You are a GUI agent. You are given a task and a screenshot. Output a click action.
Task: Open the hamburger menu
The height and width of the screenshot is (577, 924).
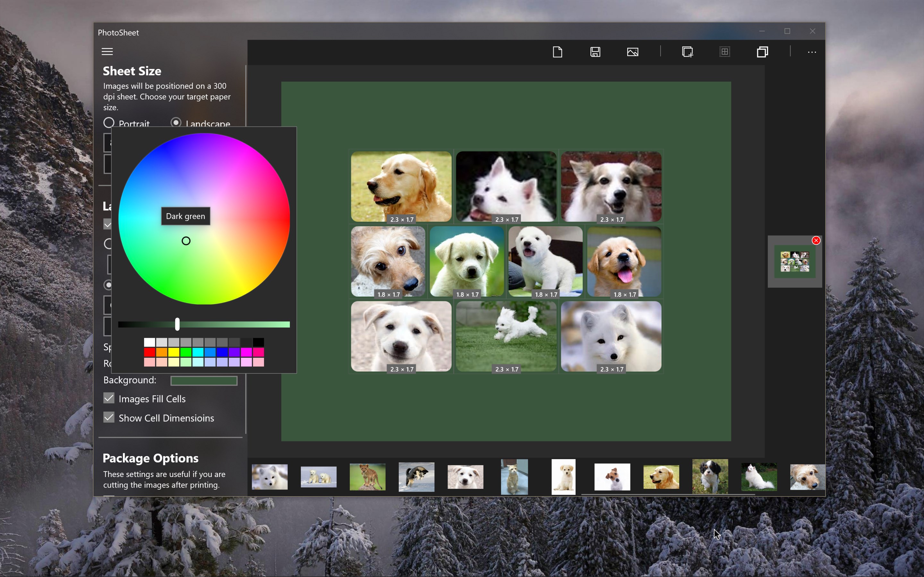(x=107, y=52)
